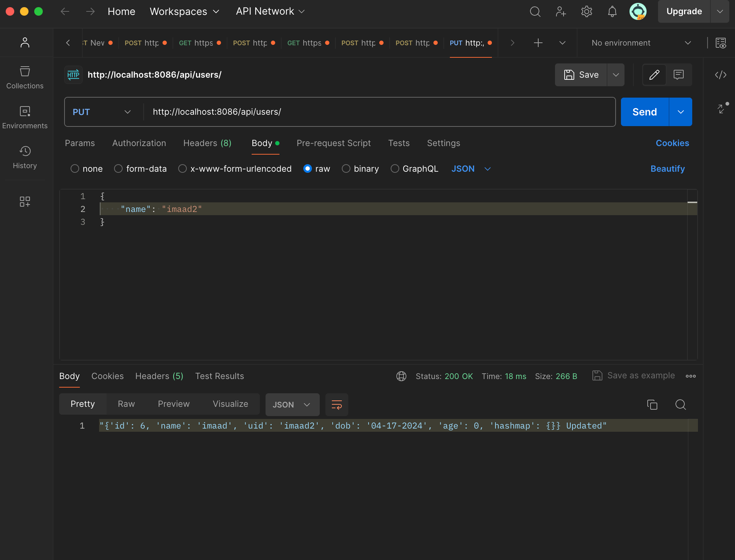
Task: Click the request URL input field
Action: click(379, 112)
